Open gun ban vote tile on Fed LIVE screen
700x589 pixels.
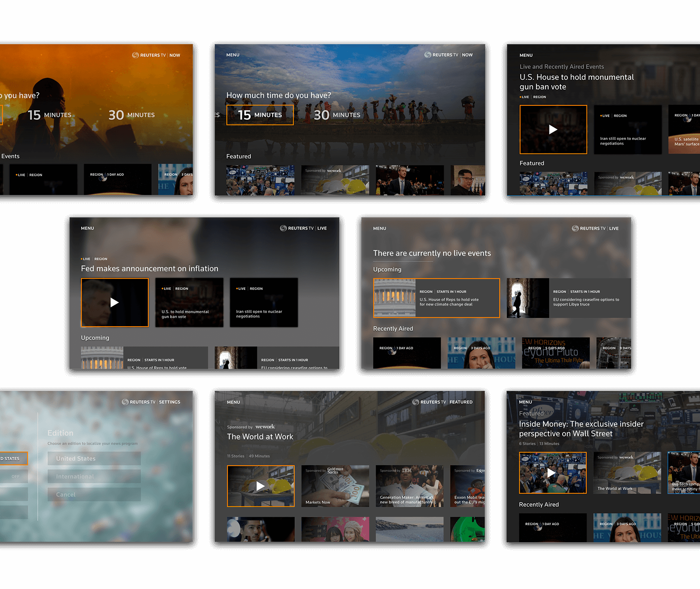[189, 303]
